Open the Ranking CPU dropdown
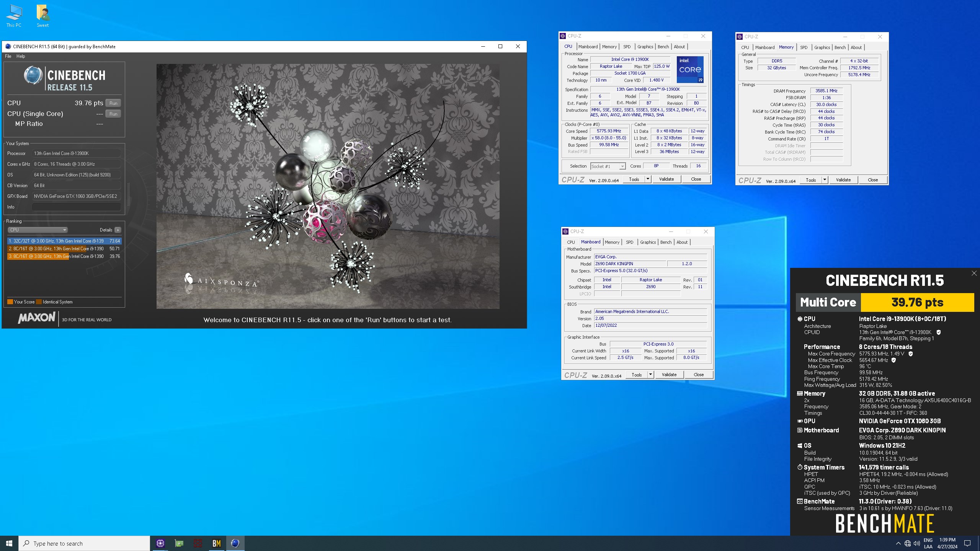This screenshot has height=551, width=980. 38,230
